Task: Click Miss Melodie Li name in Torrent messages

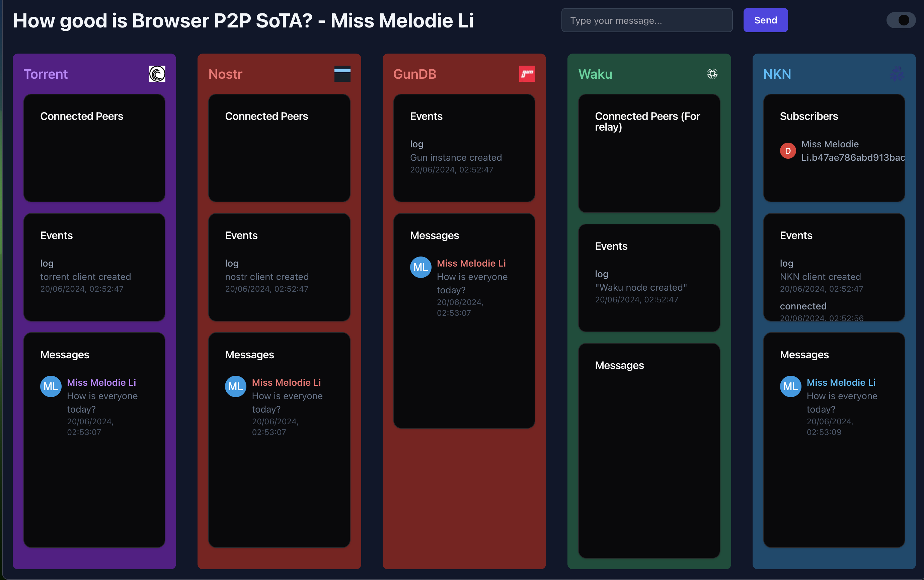Action: [101, 382]
